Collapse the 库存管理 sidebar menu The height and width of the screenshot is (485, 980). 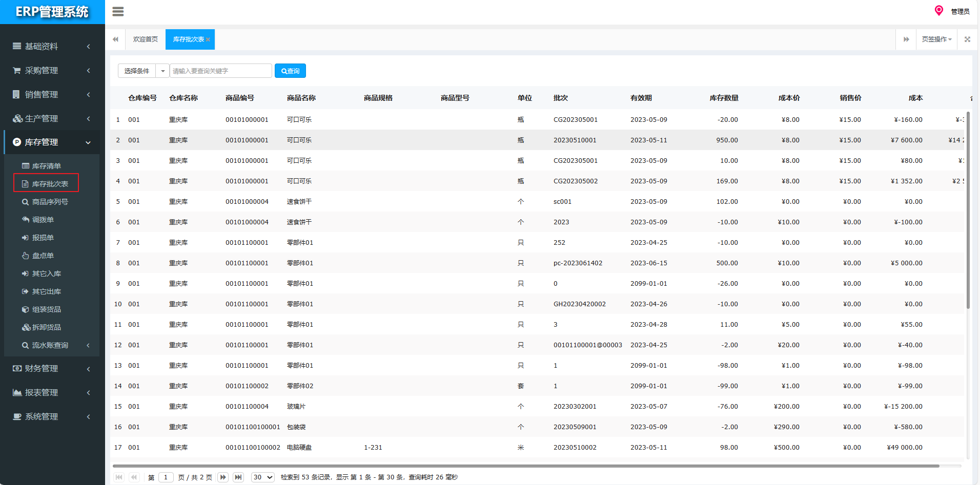(x=51, y=142)
